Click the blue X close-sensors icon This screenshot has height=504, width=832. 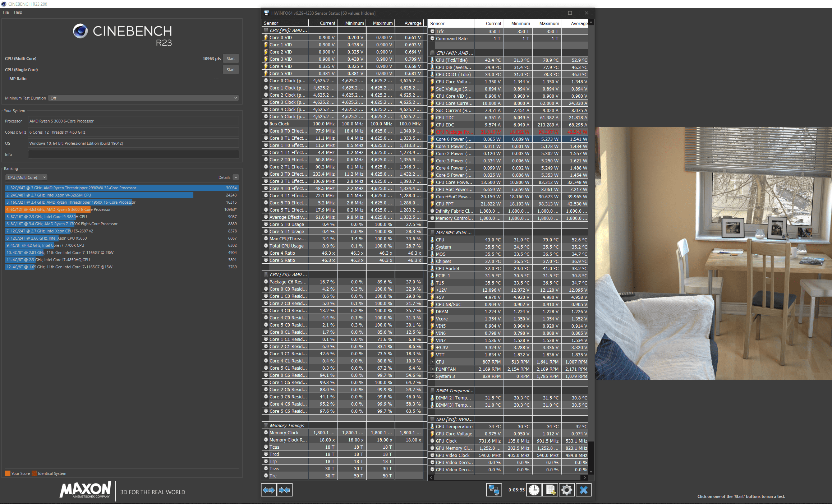pos(584,490)
